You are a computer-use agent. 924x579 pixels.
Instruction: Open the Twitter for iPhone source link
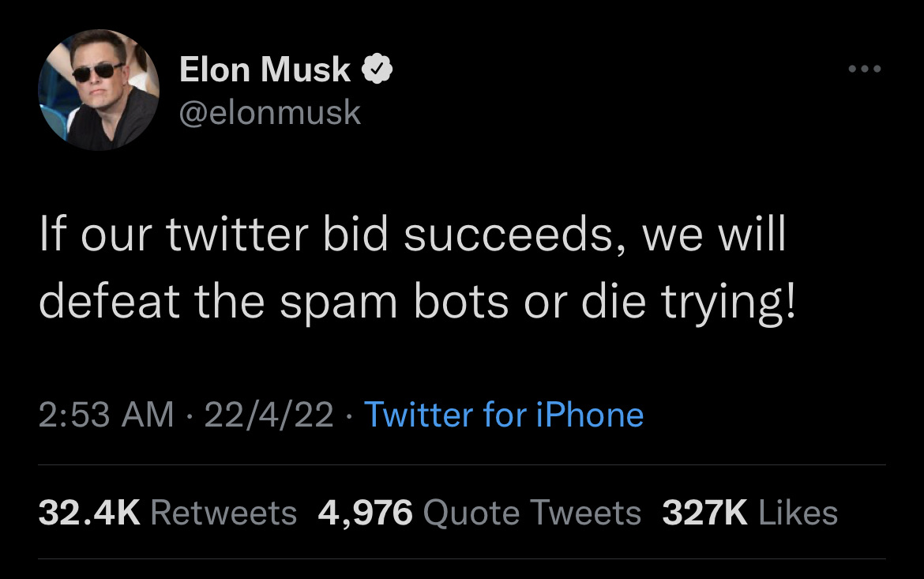503,415
